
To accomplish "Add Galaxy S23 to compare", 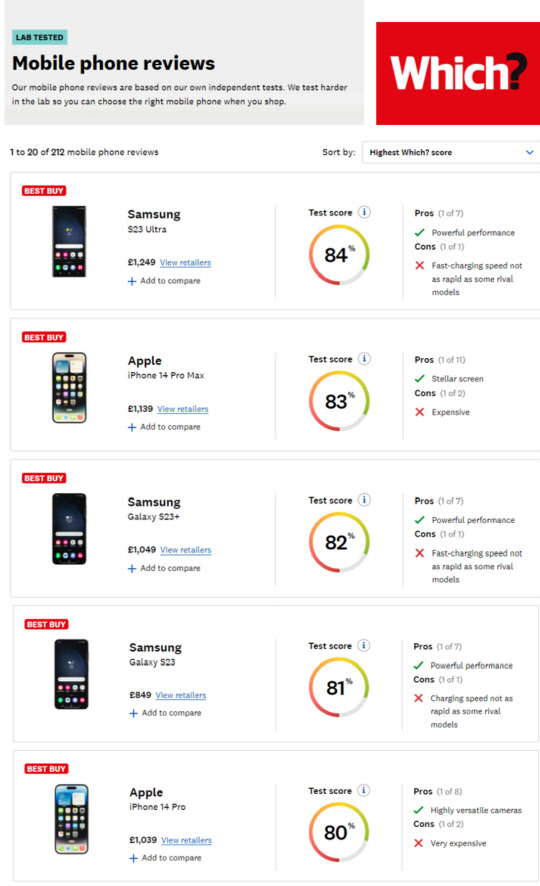I will [x=166, y=713].
